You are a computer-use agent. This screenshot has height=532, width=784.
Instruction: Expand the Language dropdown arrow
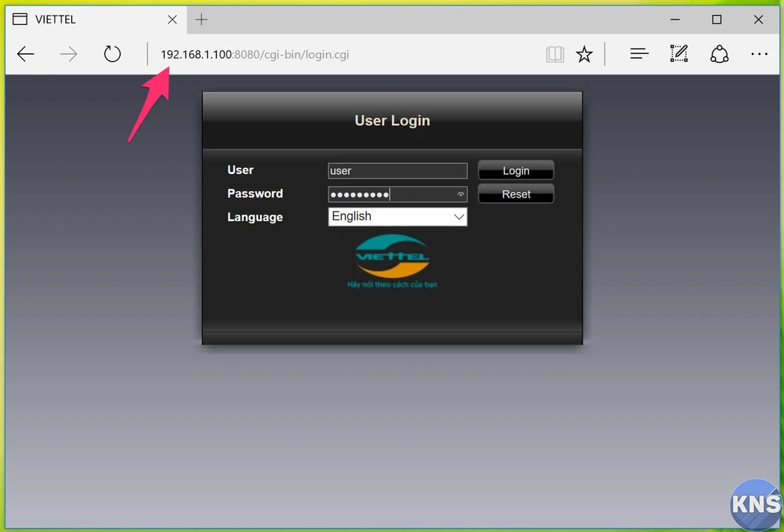[459, 217]
